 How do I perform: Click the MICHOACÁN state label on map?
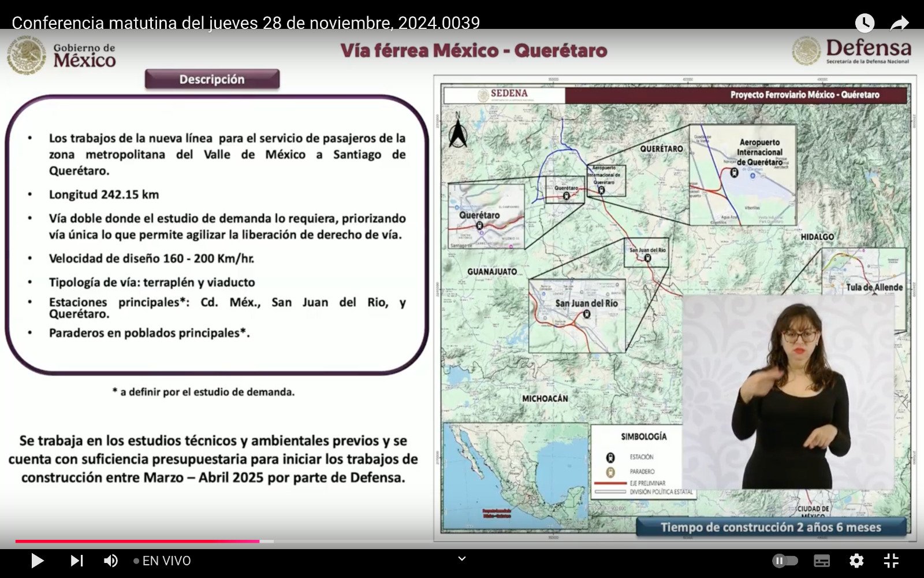(x=545, y=398)
